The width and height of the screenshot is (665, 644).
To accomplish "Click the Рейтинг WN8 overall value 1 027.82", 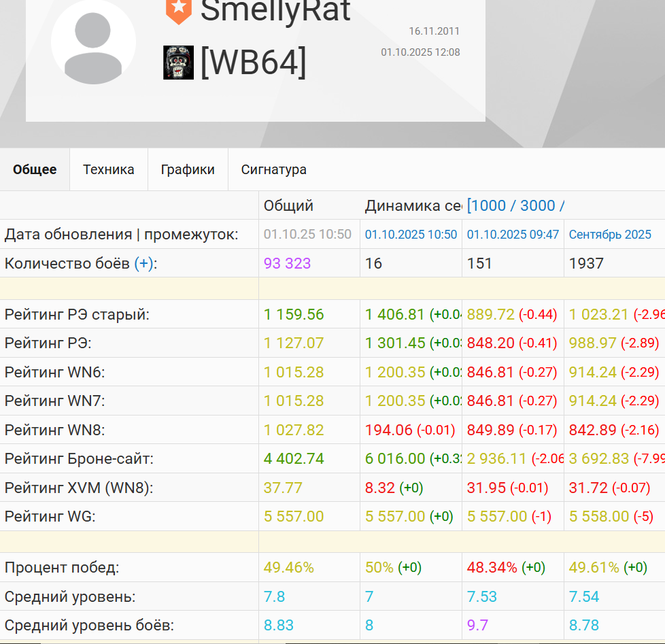I will point(294,430).
